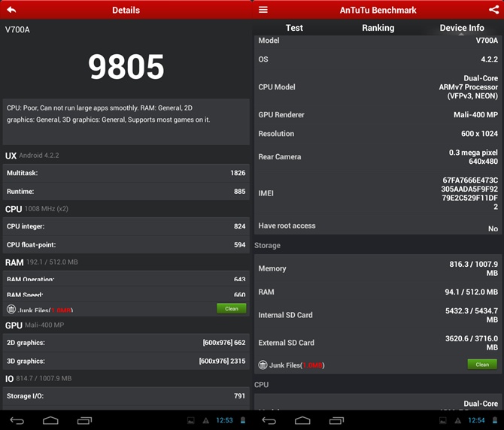
Task: Tap recent apps button on right screen
Action: (x=336, y=420)
